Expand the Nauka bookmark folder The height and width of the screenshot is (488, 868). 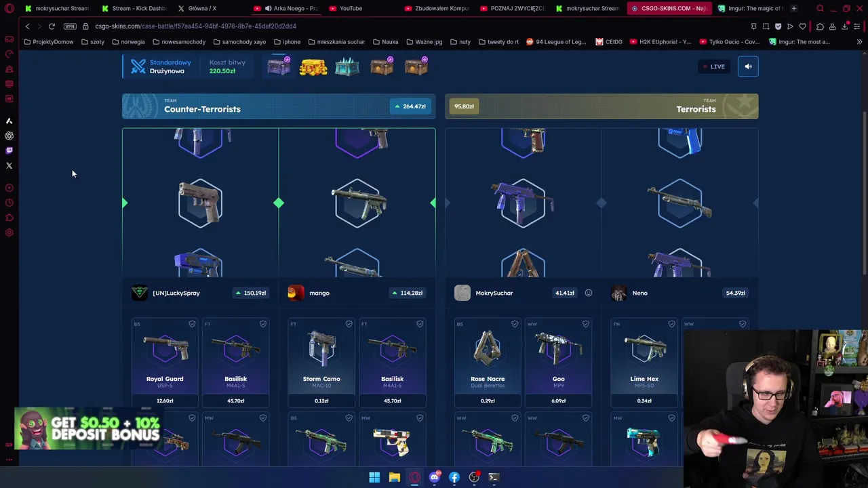386,42
